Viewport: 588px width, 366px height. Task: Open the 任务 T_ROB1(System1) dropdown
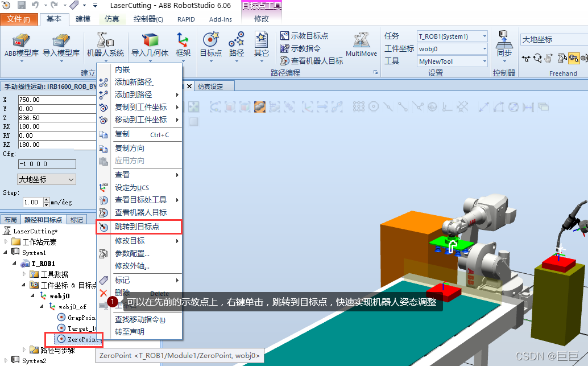pos(452,36)
